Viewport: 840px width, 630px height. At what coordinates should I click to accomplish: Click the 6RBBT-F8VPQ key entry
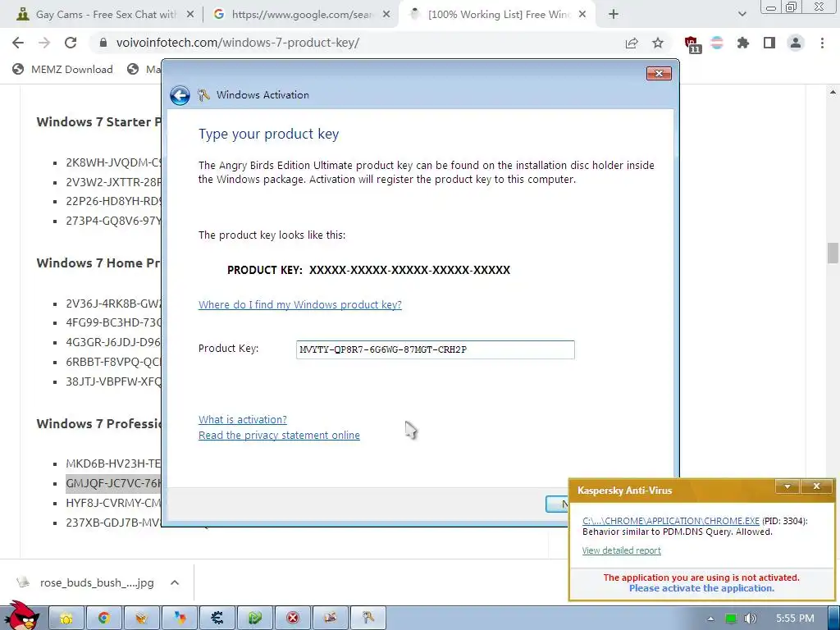tap(113, 362)
